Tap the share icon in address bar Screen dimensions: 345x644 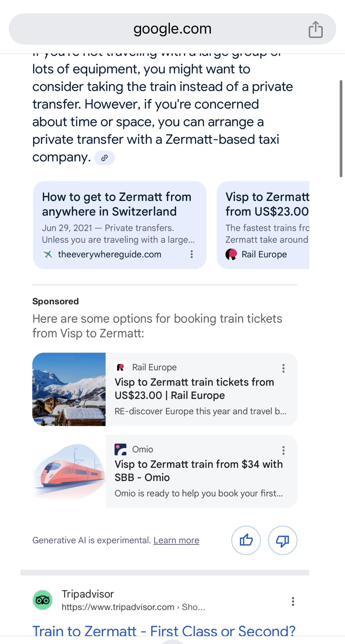tap(315, 30)
